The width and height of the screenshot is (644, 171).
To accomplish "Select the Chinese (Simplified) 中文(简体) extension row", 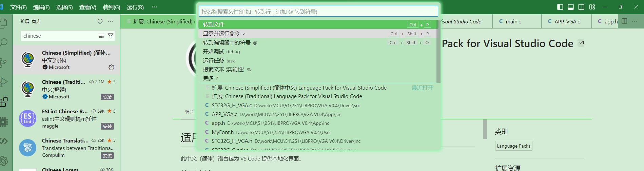I will [x=66, y=60].
